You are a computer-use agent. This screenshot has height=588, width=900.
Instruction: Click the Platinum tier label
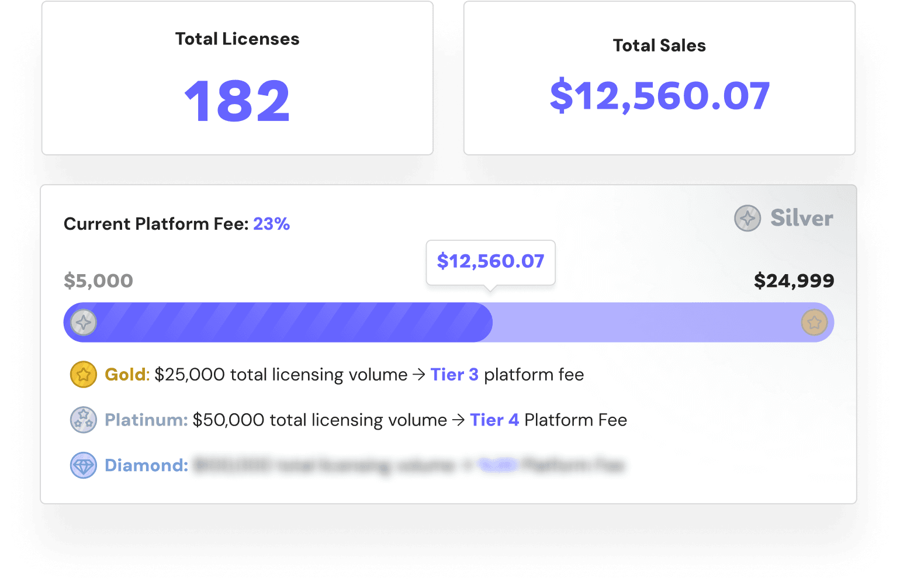[x=146, y=420]
